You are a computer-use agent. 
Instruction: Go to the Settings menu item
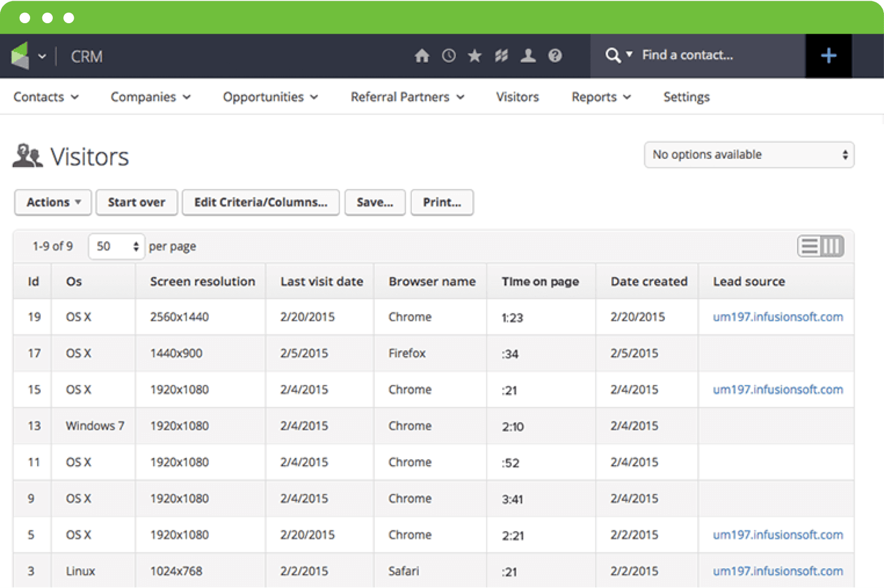686,97
